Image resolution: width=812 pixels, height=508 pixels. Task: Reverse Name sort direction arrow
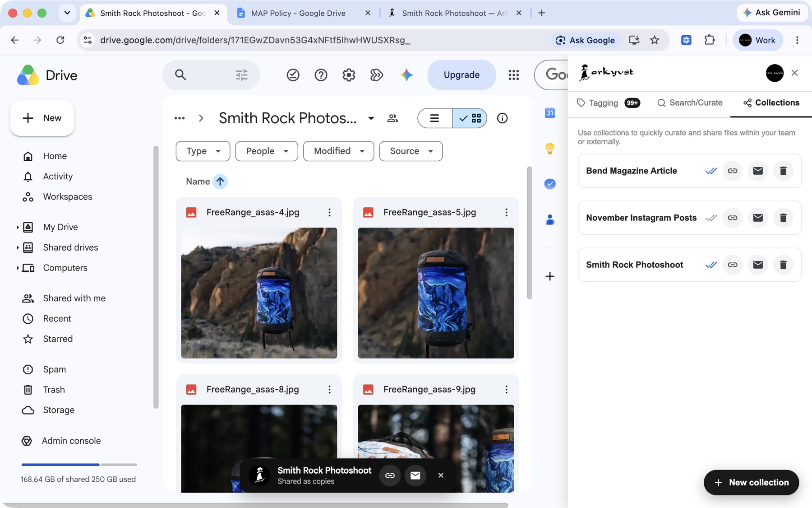220,182
